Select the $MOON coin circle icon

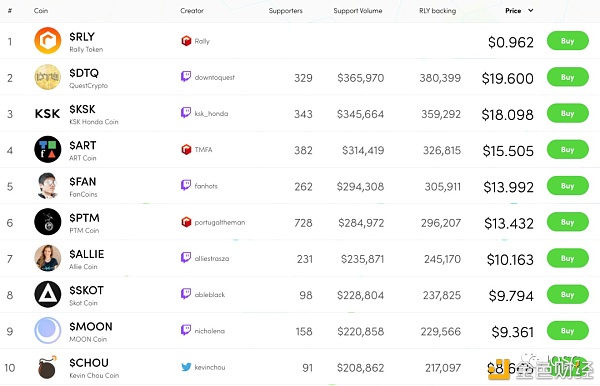(x=47, y=331)
